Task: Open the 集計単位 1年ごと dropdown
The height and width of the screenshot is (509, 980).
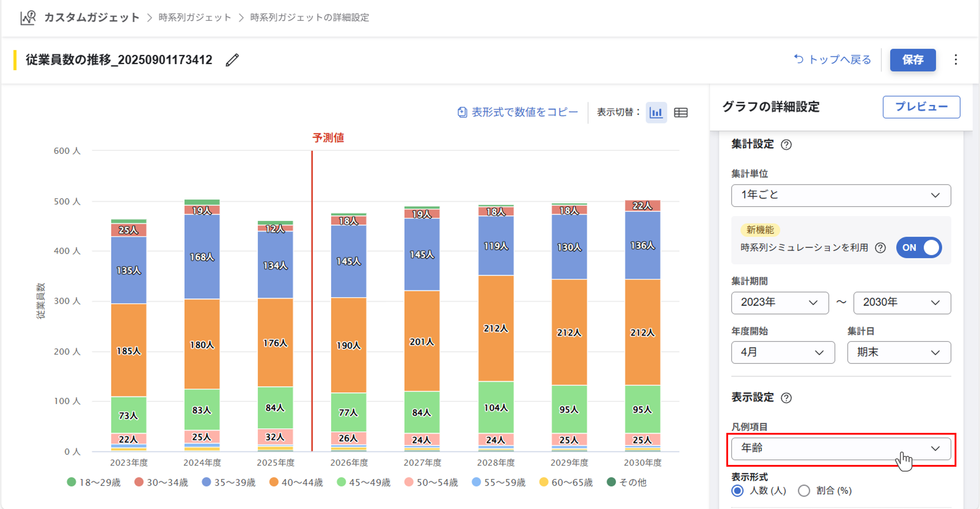Action: click(x=841, y=195)
